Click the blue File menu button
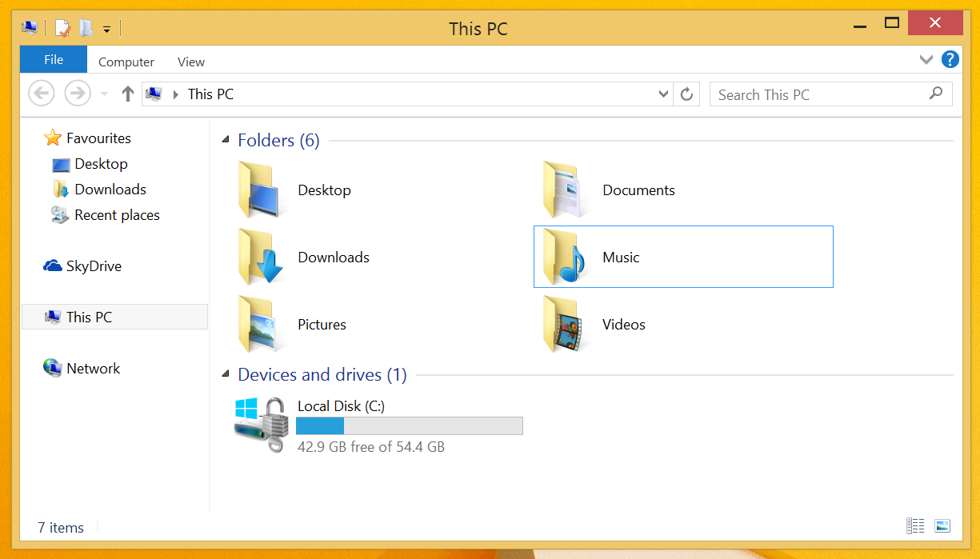The height and width of the screenshot is (559, 980). [x=54, y=60]
